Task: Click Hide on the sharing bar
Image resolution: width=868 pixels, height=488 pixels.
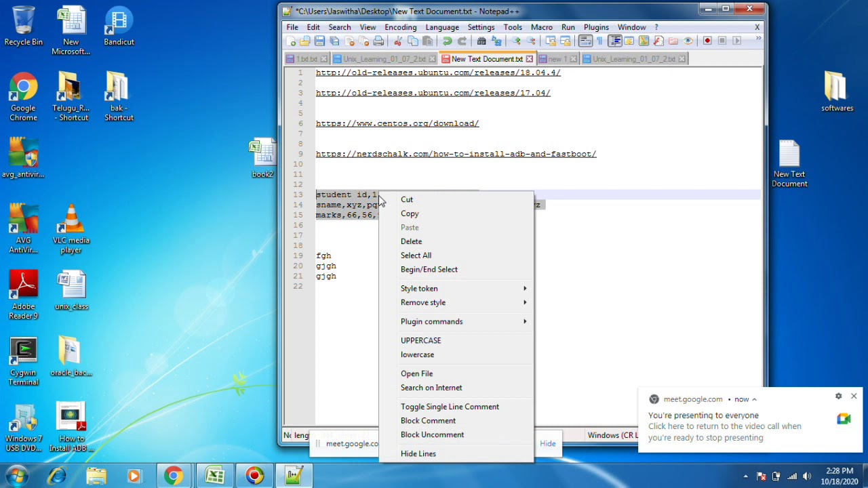Action: pyautogui.click(x=547, y=444)
